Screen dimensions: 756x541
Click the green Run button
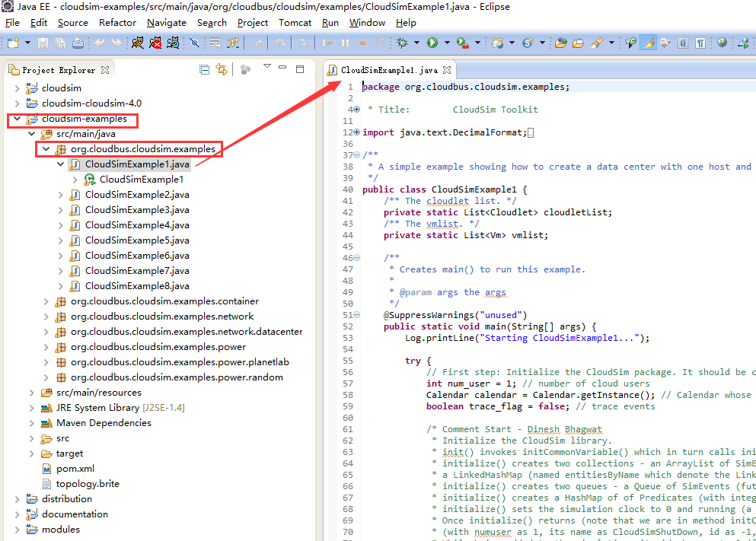[432, 43]
